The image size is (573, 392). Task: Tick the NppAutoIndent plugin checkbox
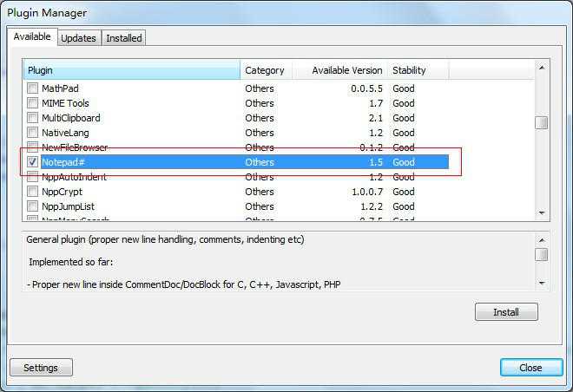(32, 177)
